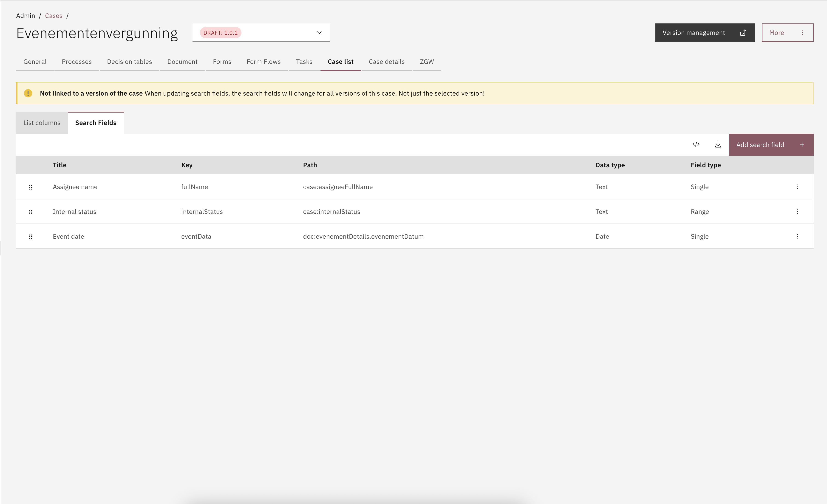
Task: Open the More options dropdown
Action: pyautogui.click(x=787, y=33)
